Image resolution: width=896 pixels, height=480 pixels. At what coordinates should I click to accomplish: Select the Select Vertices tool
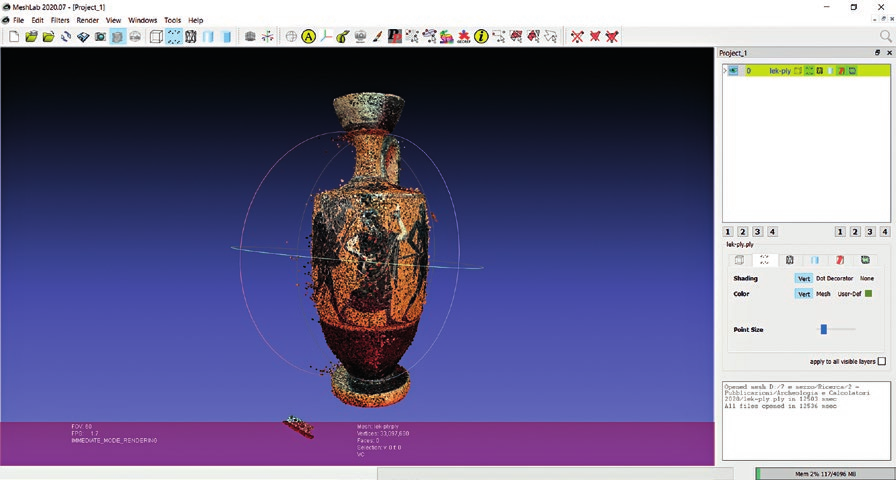[499, 37]
